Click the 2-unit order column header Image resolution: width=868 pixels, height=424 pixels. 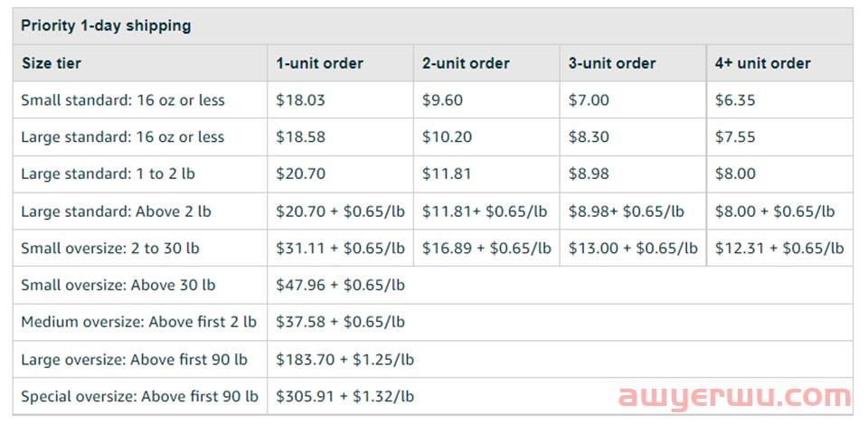(466, 63)
